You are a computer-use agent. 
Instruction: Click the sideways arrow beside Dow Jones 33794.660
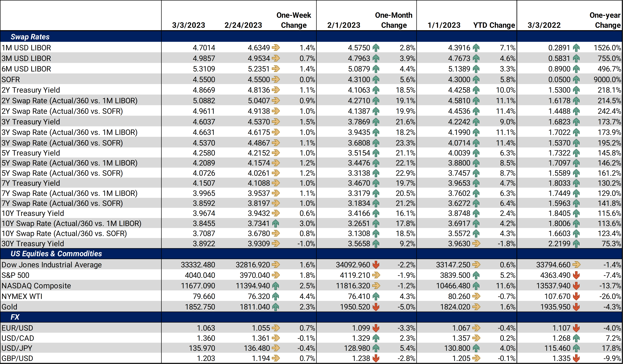tap(576, 265)
